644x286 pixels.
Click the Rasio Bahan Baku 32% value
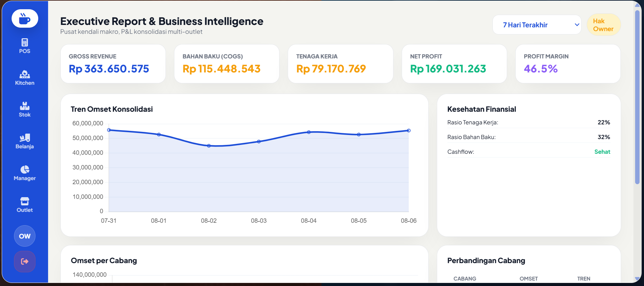[x=604, y=137]
